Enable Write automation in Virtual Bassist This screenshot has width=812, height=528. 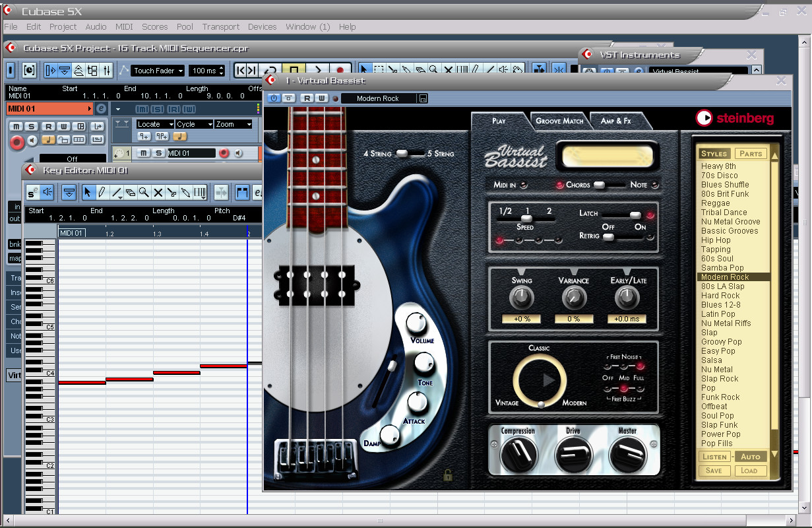pyautogui.click(x=321, y=98)
